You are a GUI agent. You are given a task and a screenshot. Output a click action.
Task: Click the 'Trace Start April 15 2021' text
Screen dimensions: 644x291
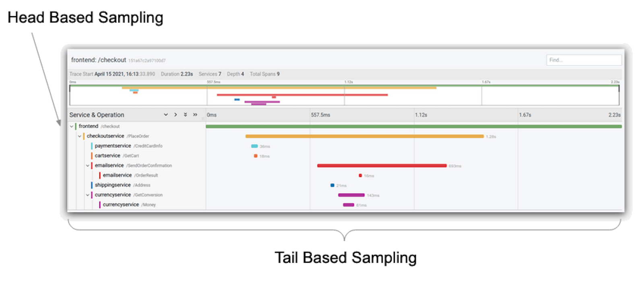click(x=112, y=74)
